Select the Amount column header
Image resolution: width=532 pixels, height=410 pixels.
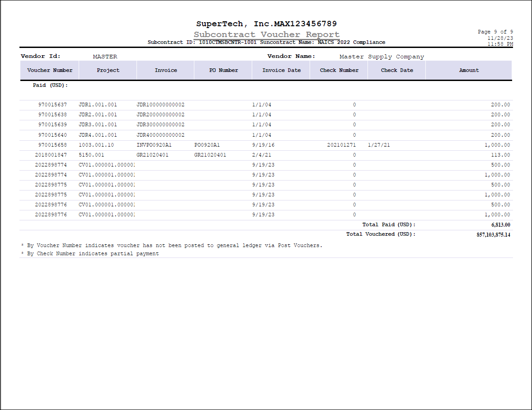coord(469,70)
